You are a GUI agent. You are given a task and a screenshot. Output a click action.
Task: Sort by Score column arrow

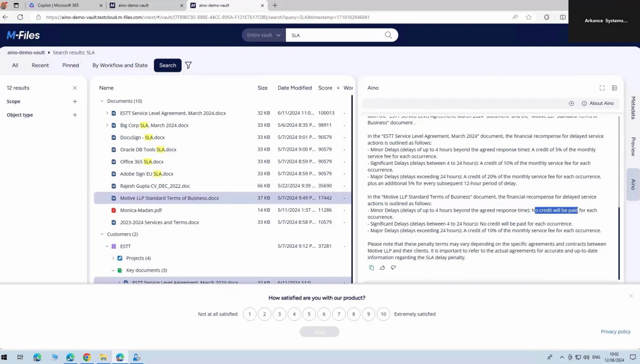click(338, 88)
